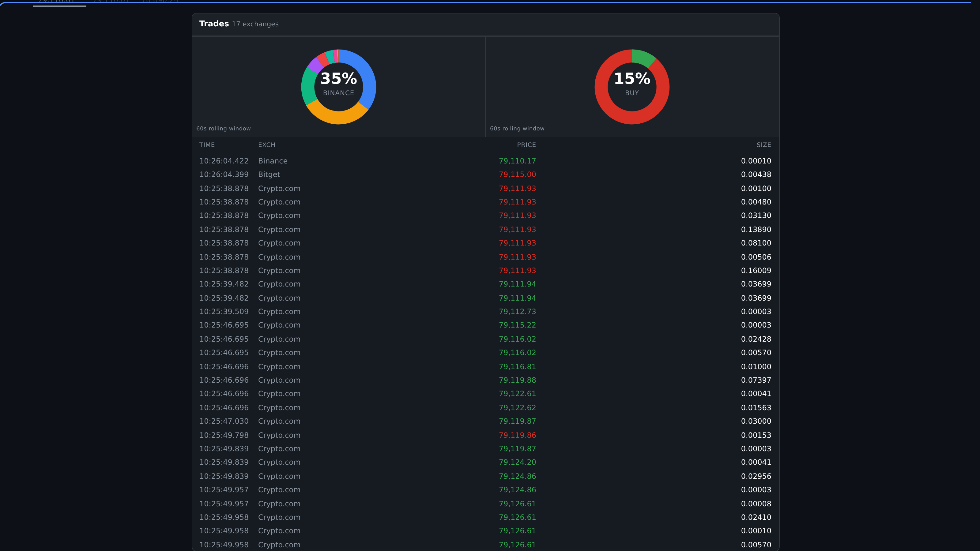Click the price 79,115.22
The width and height of the screenshot is (980, 551).
point(517,325)
